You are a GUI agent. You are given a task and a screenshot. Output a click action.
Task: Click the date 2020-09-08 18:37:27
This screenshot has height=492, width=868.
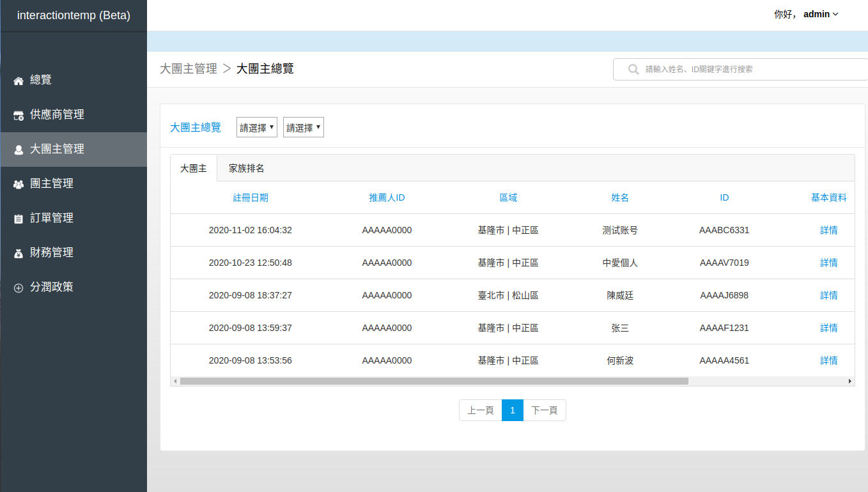(x=251, y=295)
